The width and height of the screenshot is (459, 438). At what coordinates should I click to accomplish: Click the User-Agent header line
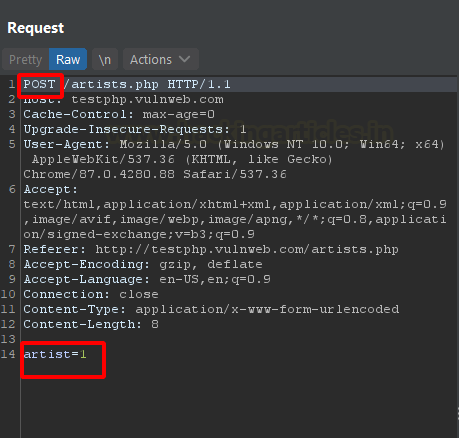(234, 159)
